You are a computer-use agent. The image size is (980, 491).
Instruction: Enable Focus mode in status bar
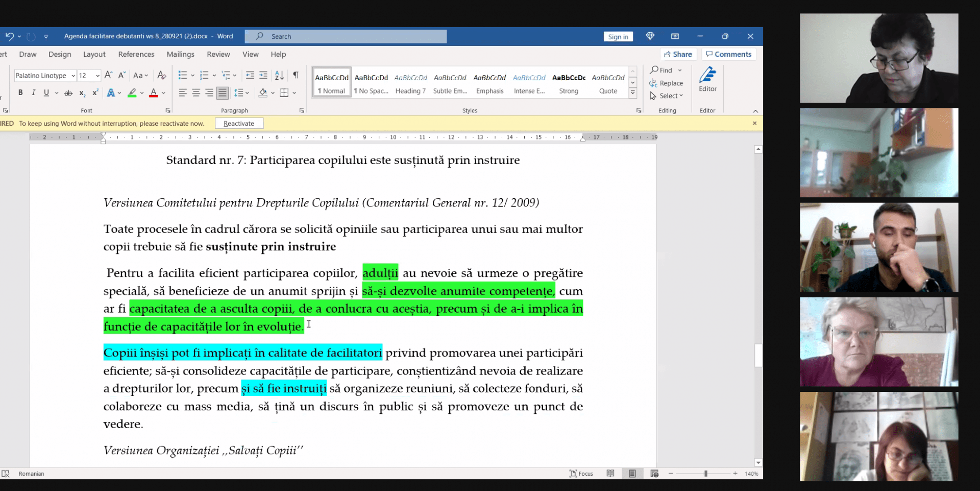pos(581,474)
